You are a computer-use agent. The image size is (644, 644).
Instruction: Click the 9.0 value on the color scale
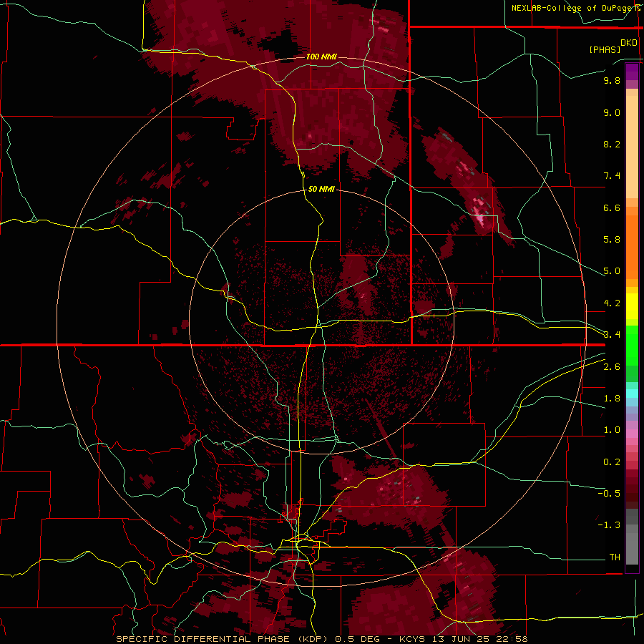coord(612,112)
